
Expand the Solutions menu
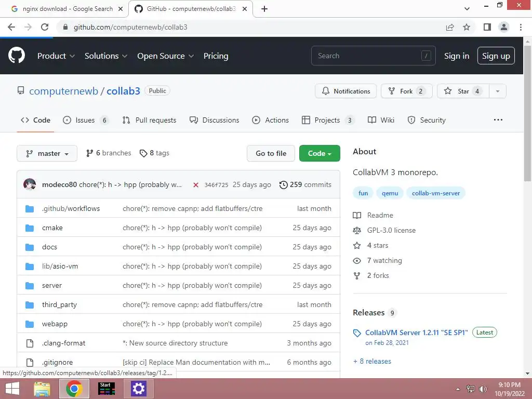[x=106, y=56]
